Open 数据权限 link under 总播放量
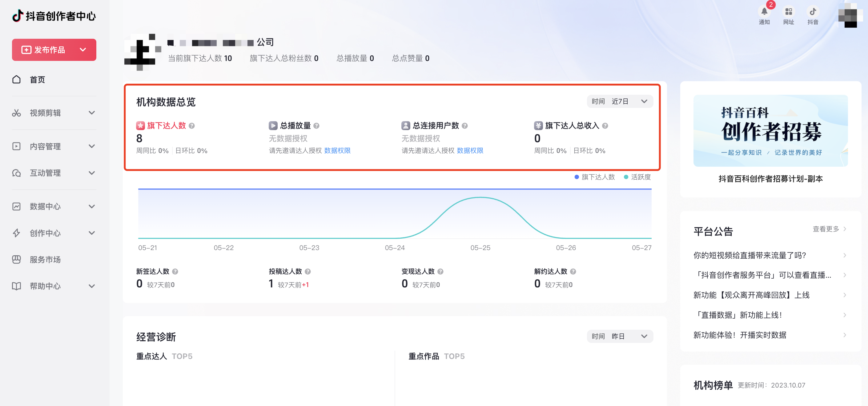Image resolution: width=868 pixels, height=406 pixels. [337, 151]
